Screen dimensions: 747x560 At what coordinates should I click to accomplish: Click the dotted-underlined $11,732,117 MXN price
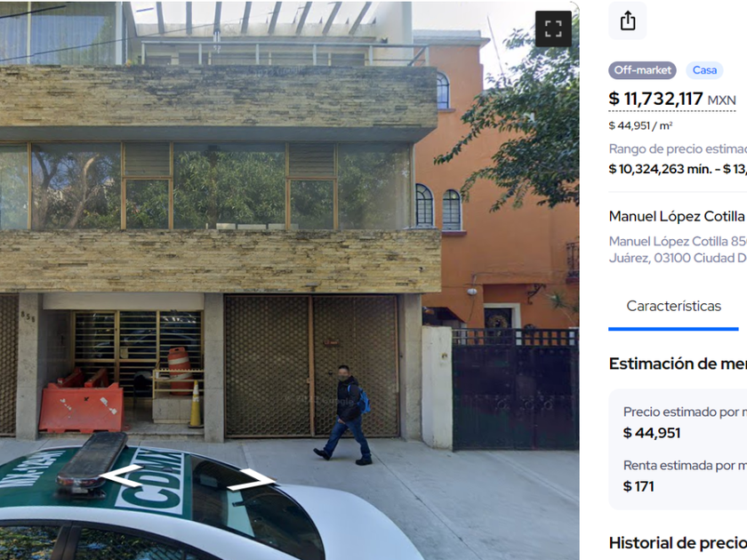pyautogui.click(x=671, y=100)
